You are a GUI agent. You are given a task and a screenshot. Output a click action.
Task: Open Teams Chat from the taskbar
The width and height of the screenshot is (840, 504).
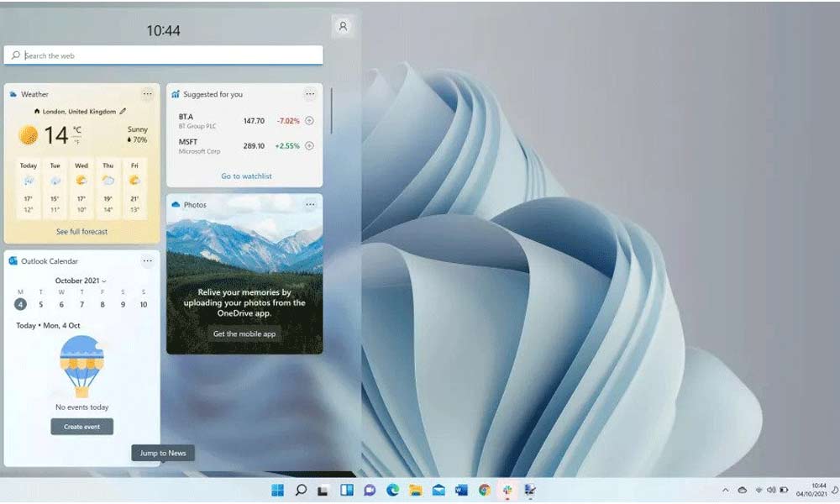coord(370,488)
